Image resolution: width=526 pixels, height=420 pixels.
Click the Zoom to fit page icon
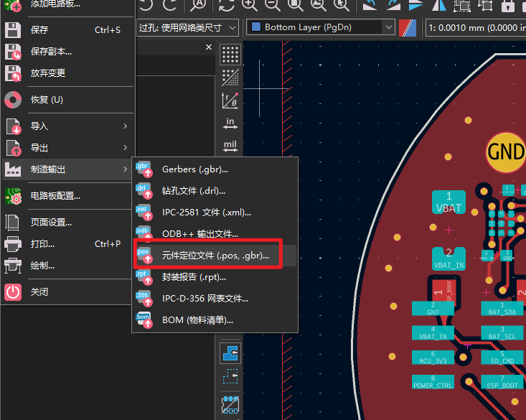tap(296, 5)
